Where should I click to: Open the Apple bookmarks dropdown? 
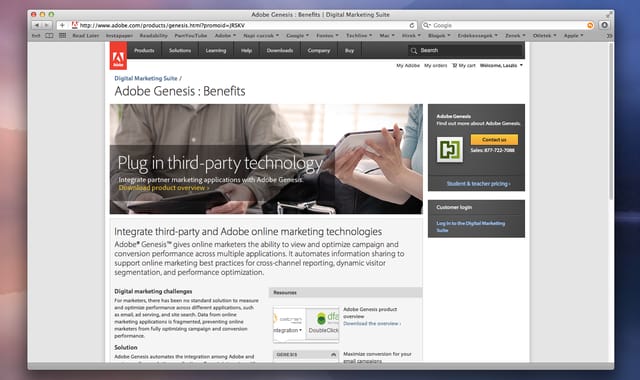(x=573, y=36)
